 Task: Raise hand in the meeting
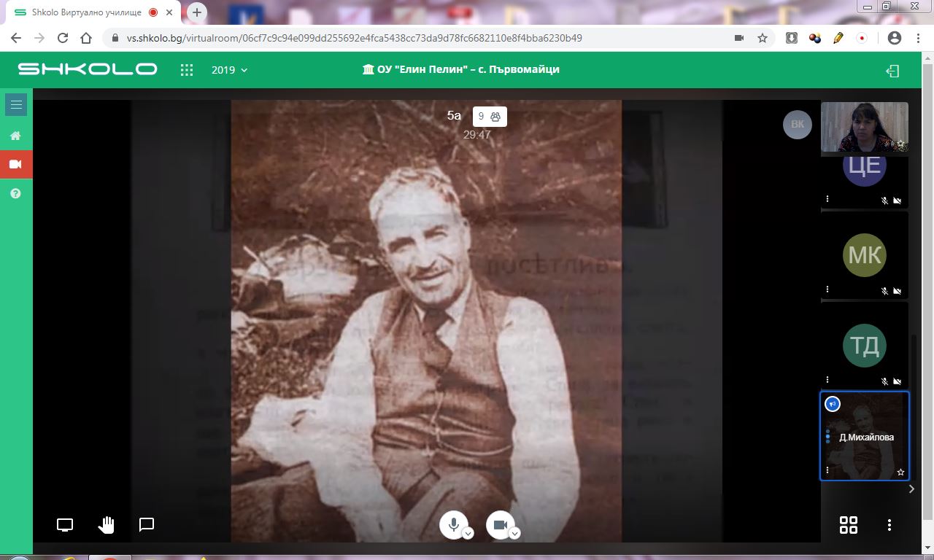pyautogui.click(x=107, y=525)
